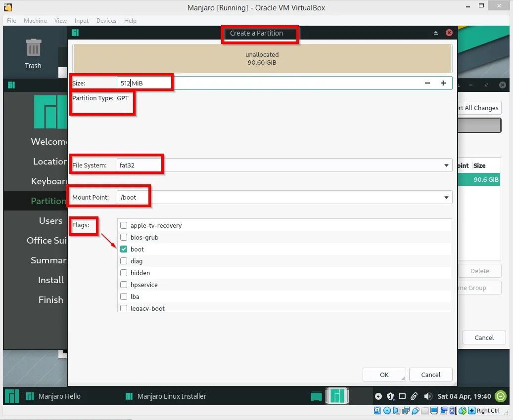Image resolution: width=513 pixels, height=420 pixels.
Task: Enable the apple-tv-recovery flag
Action: pyautogui.click(x=124, y=225)
